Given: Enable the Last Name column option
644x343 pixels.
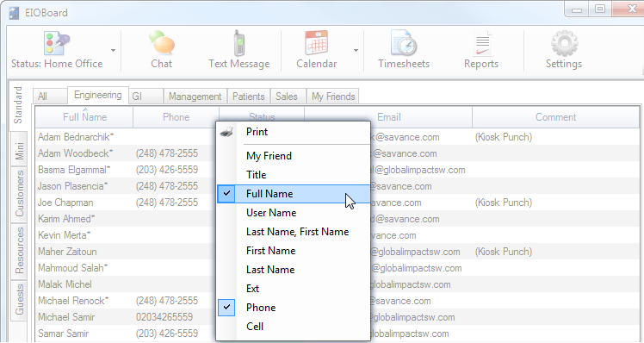Looking at the screenshot, I should [294, 270].
